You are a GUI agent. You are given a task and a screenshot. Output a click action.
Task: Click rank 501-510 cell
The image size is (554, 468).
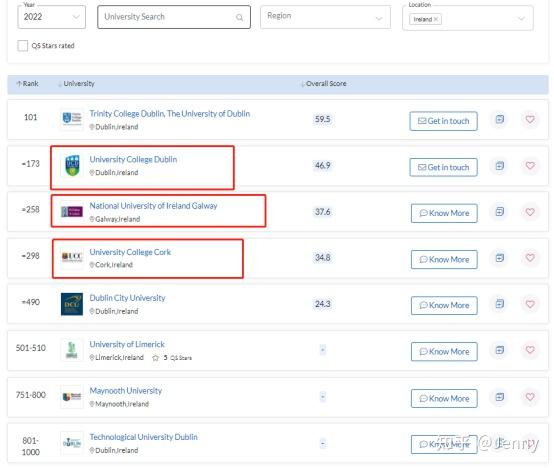pos(31,348)
